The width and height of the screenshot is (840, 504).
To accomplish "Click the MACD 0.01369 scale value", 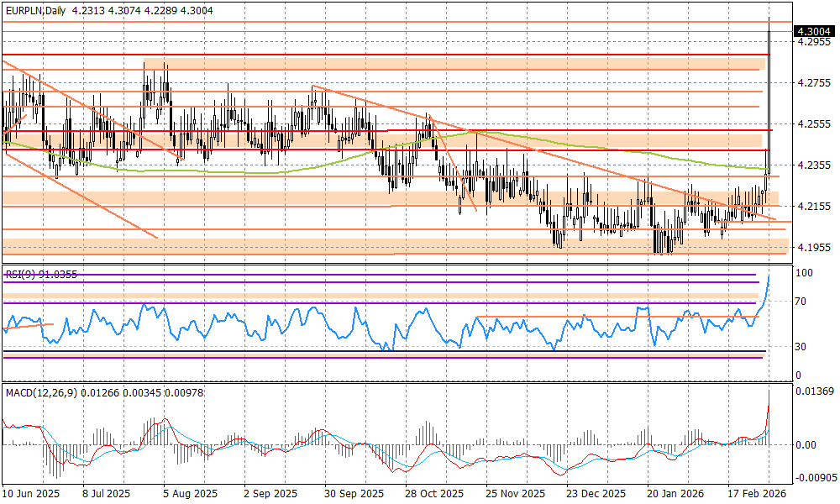I will tap(815, 392).
